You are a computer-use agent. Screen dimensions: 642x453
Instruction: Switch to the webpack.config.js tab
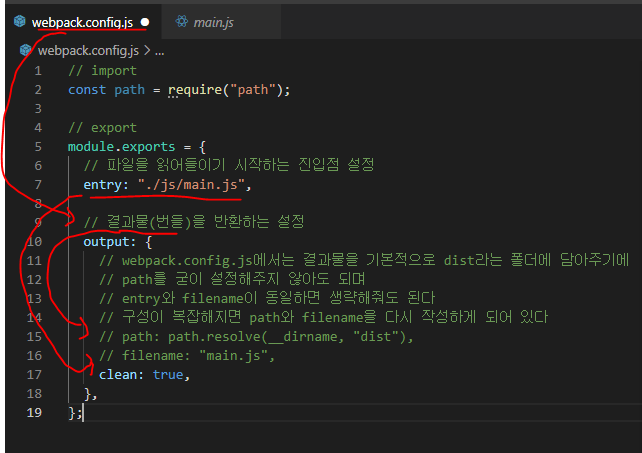82,22
